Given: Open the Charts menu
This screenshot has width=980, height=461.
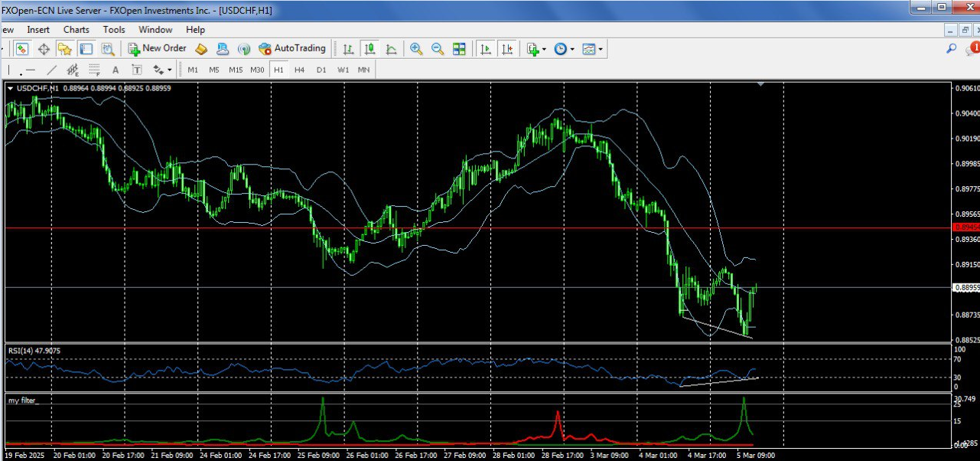Looking at the screenshot, I should (x=77, y=29).
